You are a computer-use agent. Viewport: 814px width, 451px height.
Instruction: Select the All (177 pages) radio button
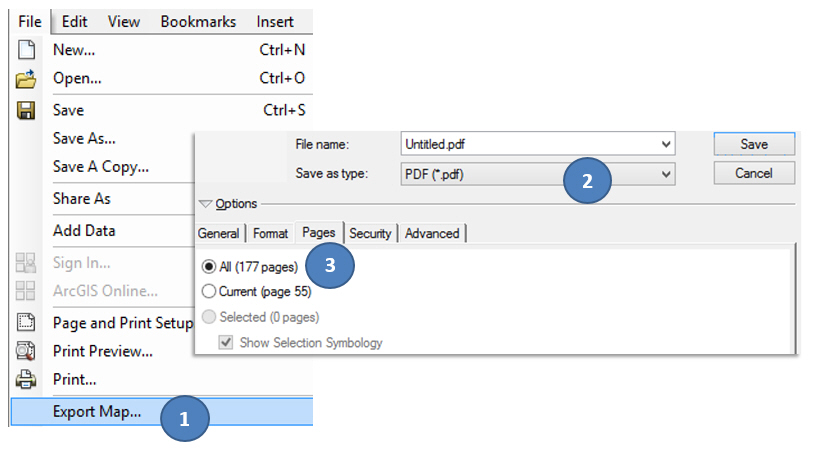point(209,267)
